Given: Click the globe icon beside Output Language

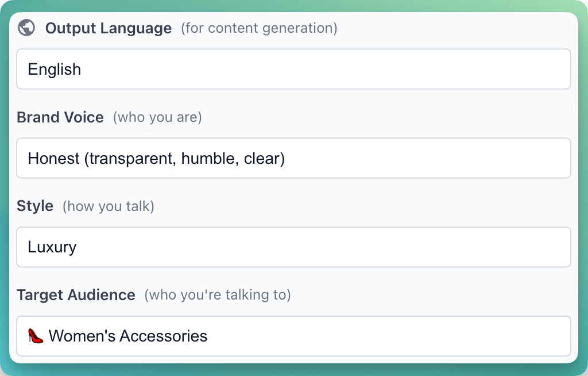Looking at the screenshot, I should click(x=26, y=28).
